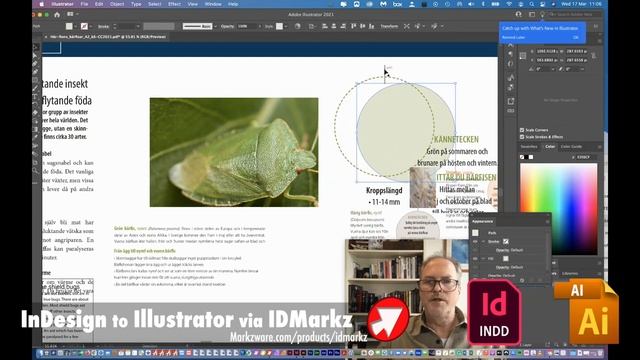Switch to the Color Guide tab
640x360 pixels.
click(571, 147)
